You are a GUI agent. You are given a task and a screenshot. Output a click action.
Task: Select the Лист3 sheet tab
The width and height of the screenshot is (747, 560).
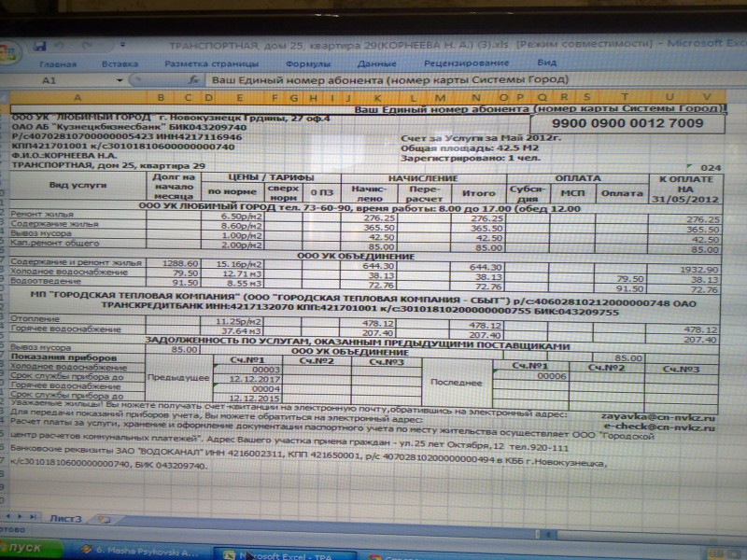[x=65, y=516]
